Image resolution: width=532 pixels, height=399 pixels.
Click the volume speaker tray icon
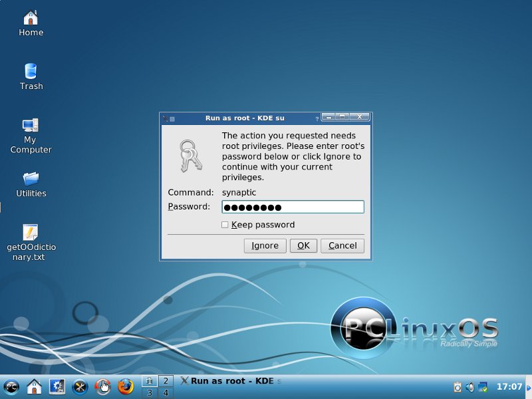pos(470,386)
